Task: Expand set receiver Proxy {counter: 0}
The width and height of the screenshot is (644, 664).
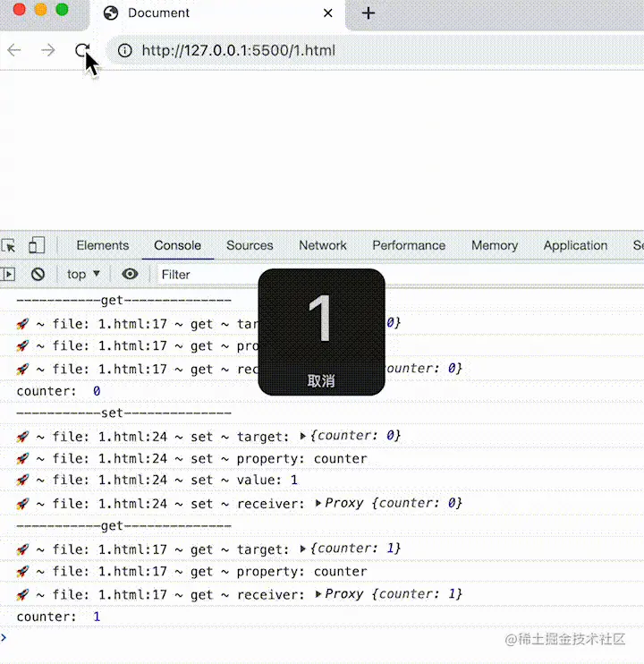Action: (318, 503)
